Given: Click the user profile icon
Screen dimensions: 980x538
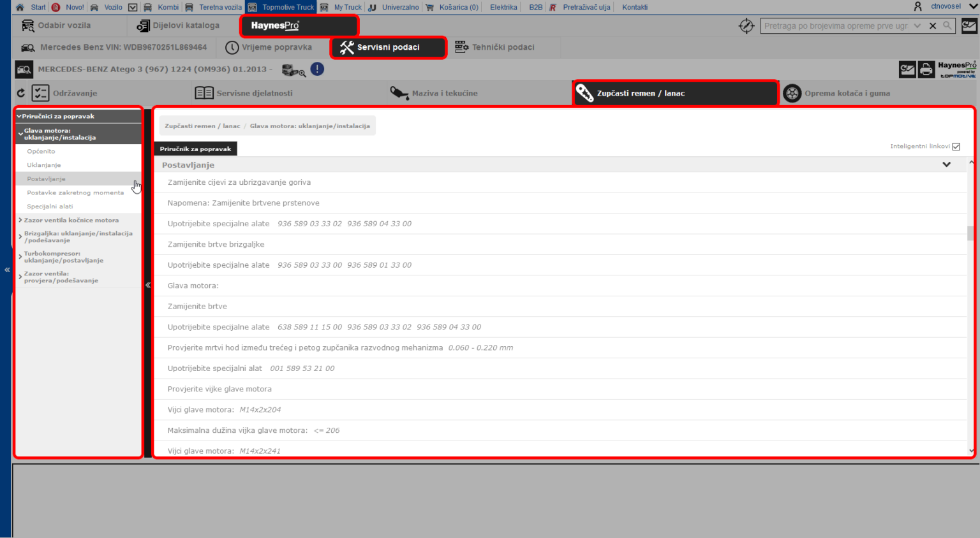Looking at the screenshot, I should (917, 6).
